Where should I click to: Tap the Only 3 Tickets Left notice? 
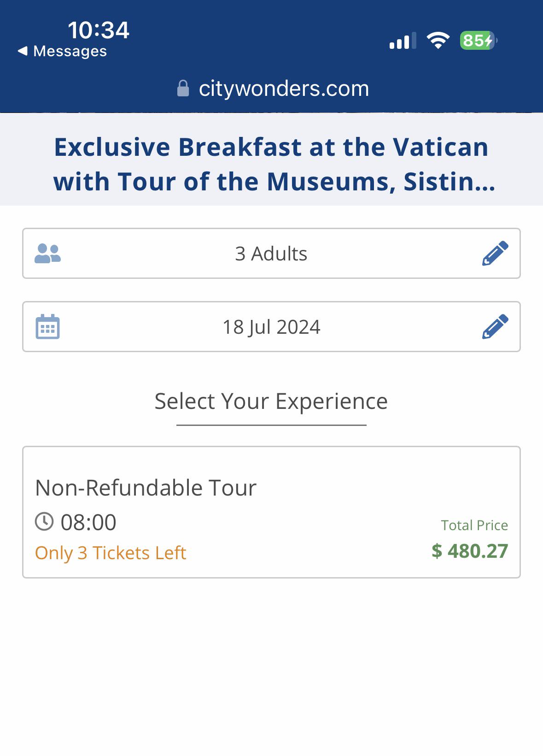(111, 553)
